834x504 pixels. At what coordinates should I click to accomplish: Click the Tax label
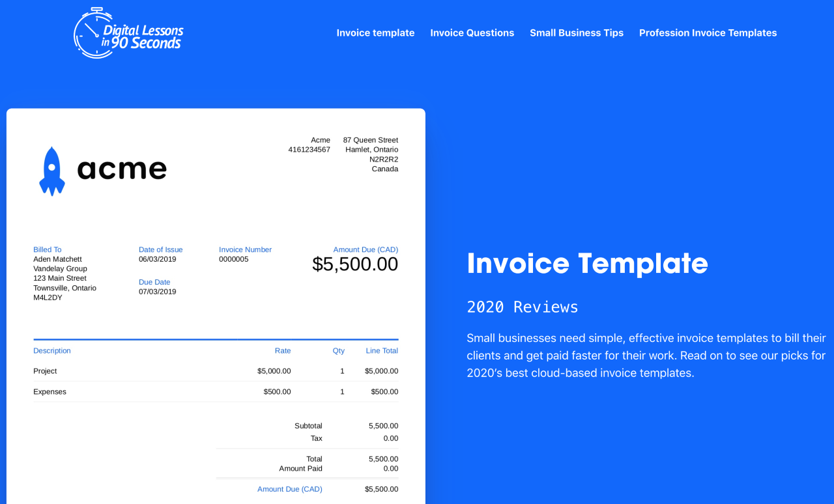[x=317, y=438]
